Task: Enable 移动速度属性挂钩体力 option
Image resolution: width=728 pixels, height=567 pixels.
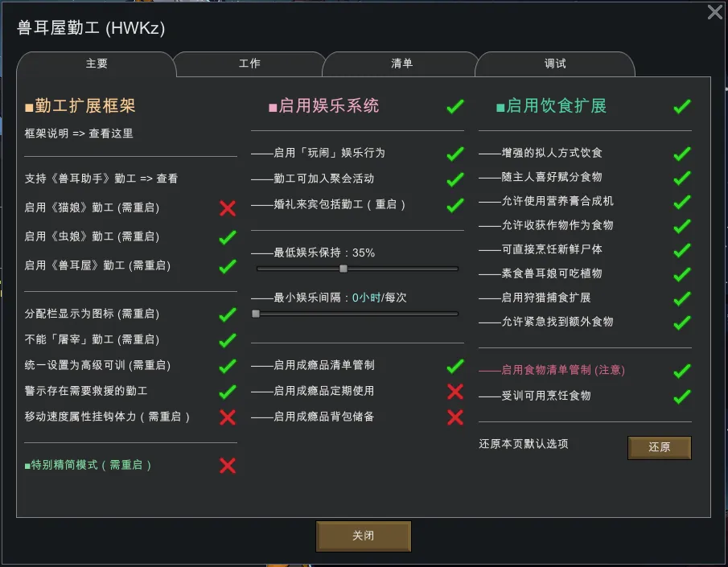Action: 228,417
